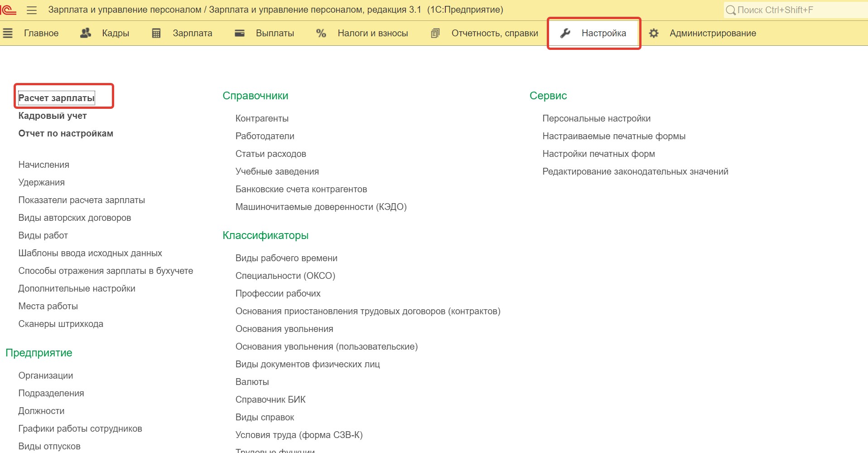Click the people icon for Кадры

86,33
